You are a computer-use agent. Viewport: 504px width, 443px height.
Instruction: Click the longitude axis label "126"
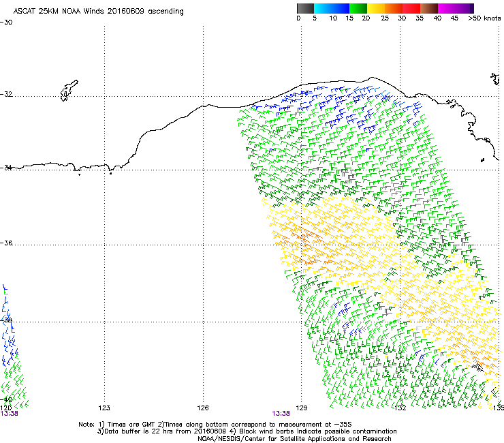[203, 408]
